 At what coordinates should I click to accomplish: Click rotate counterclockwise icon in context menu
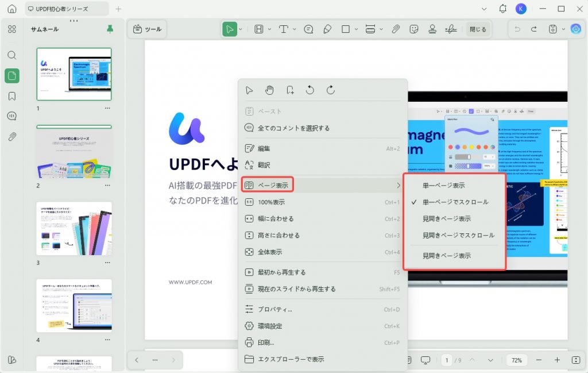coord(310,90)
